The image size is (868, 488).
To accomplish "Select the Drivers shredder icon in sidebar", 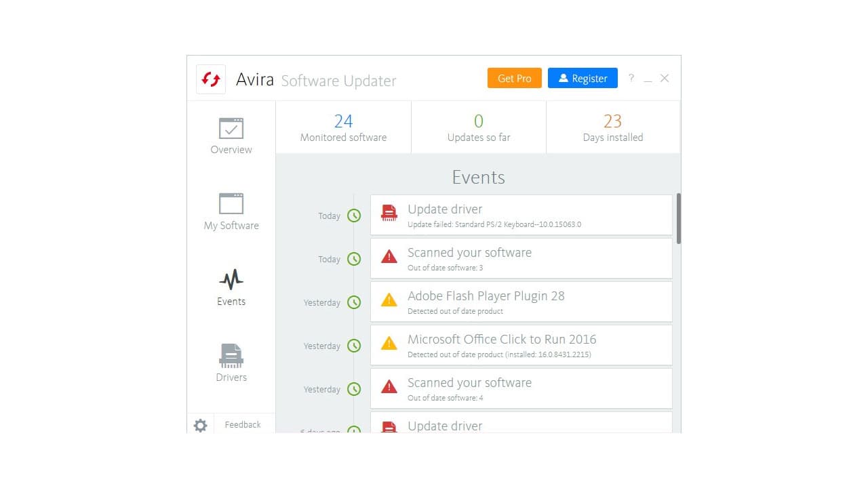I will click(231, 355).
